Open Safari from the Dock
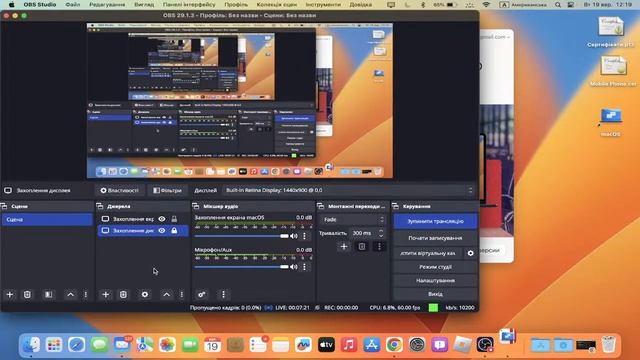Screen dimensions: 640x360 [x=77, y=345]
